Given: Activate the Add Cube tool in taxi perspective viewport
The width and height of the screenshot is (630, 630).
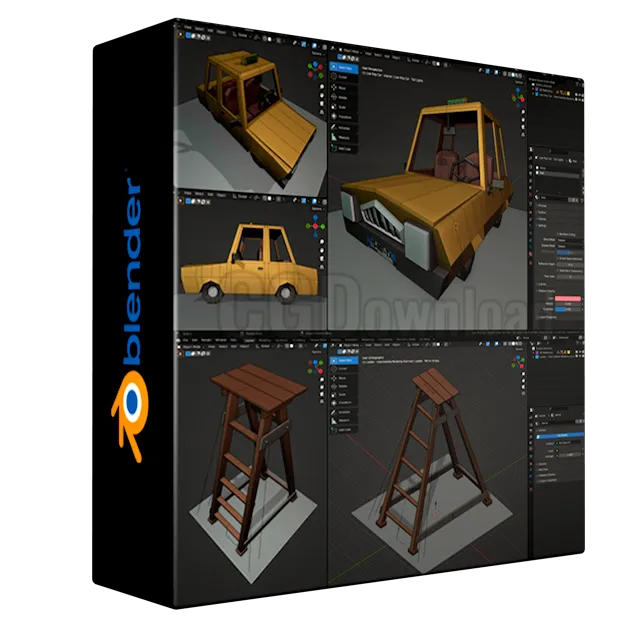Looking at the screenshot, I should pyautogui.click(x=344, y=148).
